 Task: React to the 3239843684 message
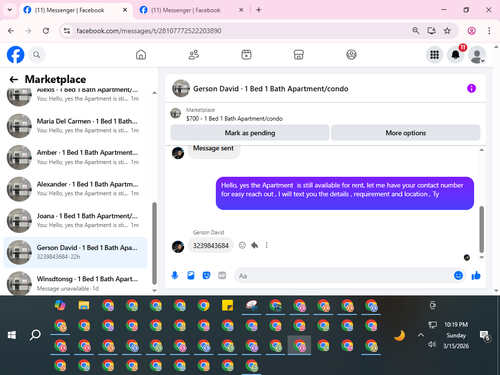pyautogui.click(x=242, y=245)
